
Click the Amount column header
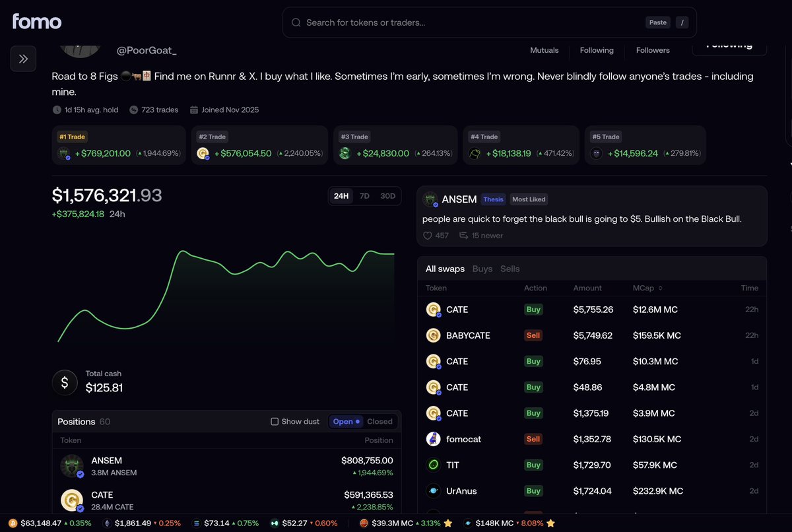pyautogui.click(x=587, y=288)
